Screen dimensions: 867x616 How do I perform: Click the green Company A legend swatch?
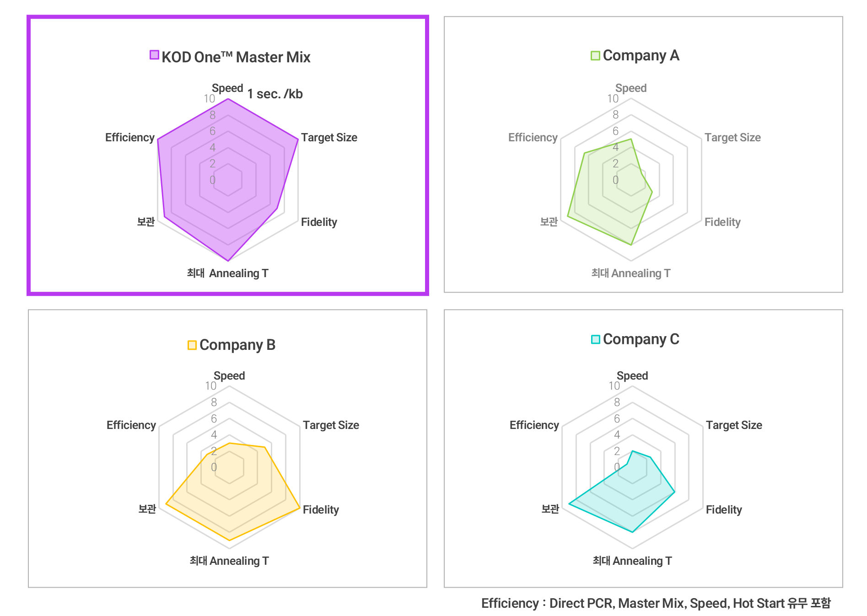[x=595, y=56]
